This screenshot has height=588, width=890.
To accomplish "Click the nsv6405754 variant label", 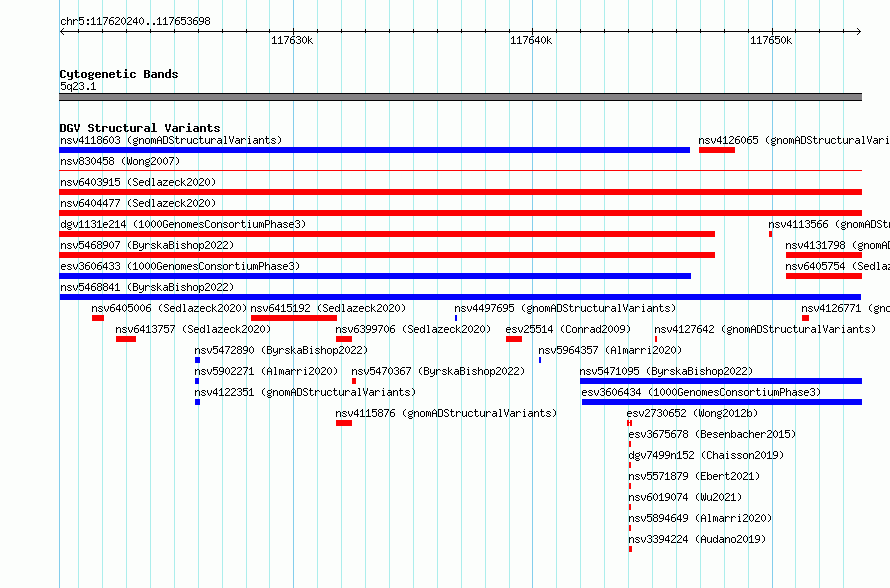I will pos(838,266).
